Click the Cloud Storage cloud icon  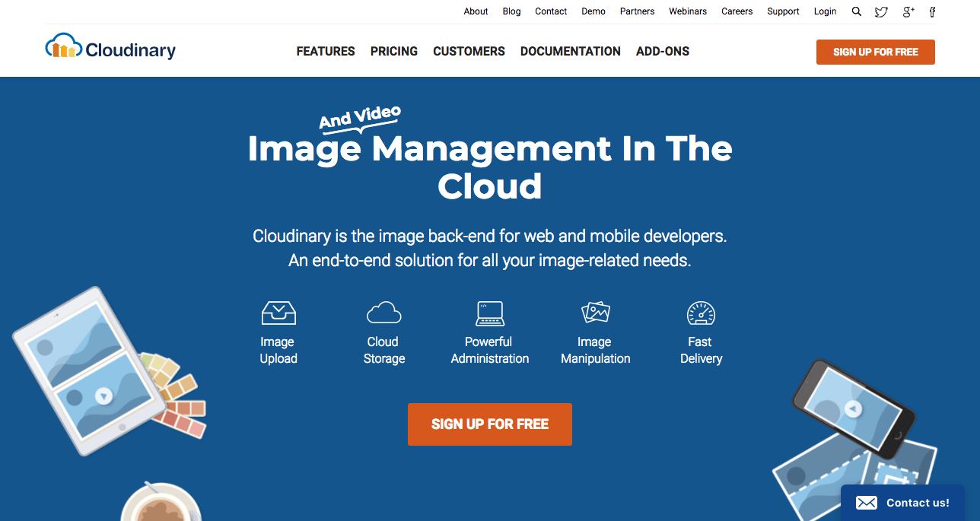coord(383,313)
